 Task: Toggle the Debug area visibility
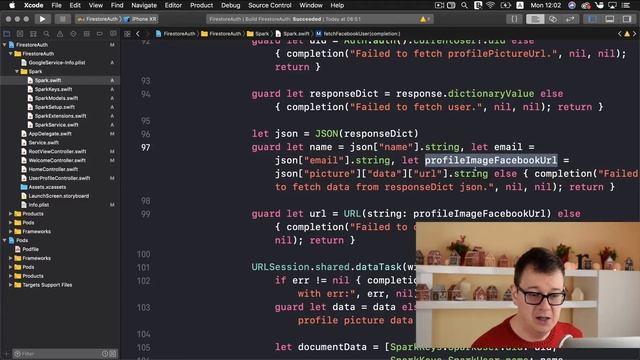coord(609,19)
